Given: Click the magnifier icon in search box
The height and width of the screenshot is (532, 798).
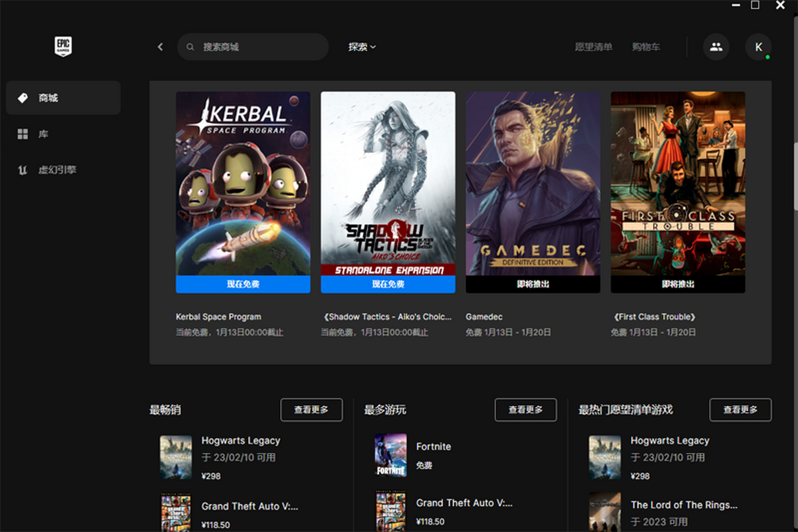Looking at the screenshot, I should pyautogui.click(x=190, y=47).
